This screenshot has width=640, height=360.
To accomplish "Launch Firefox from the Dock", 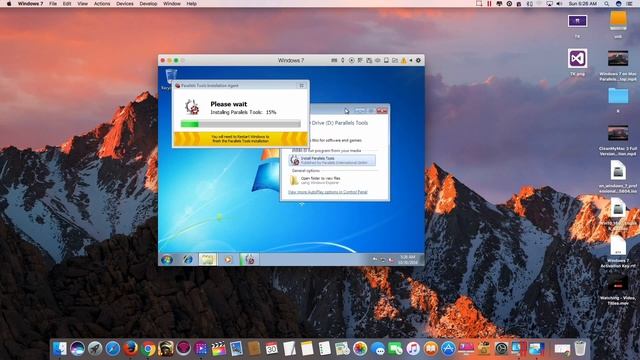I will 131,349.
